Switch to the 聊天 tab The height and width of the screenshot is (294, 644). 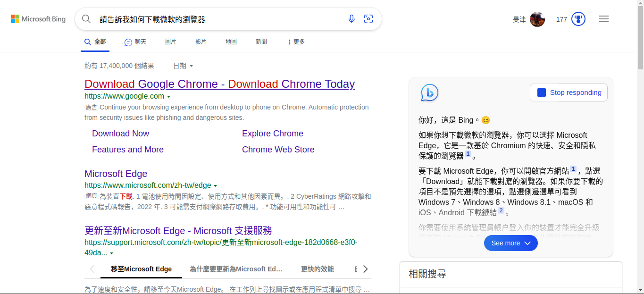tap(135, 42)
